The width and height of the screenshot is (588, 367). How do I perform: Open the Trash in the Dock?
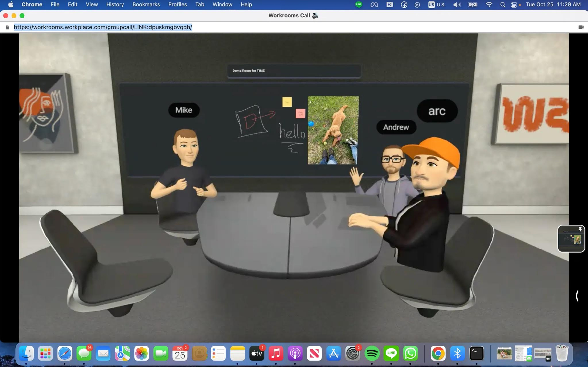pyautogui.click(x=562, y=353)
